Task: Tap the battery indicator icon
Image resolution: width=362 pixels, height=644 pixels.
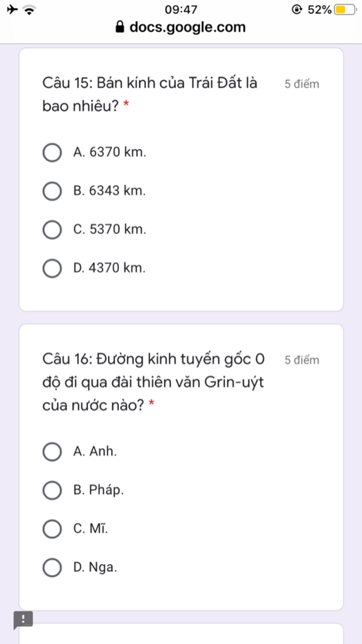Action: click(345, 10)
